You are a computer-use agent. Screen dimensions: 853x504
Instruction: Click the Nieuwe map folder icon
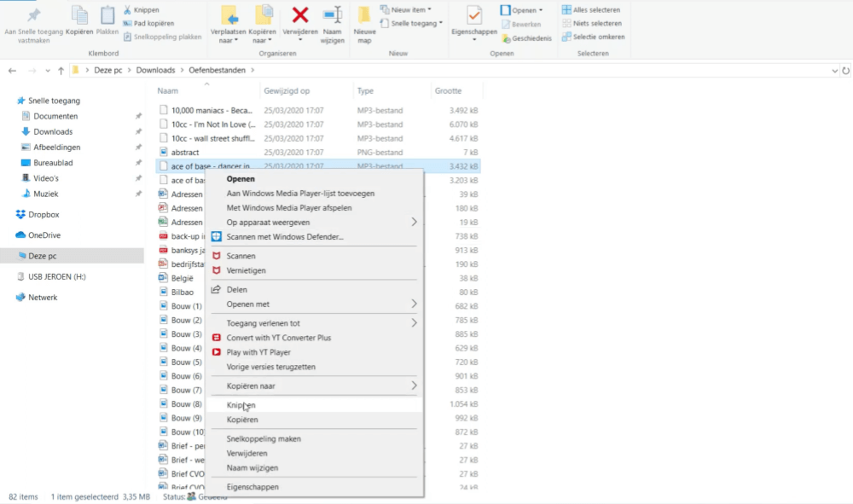[364, 15]
